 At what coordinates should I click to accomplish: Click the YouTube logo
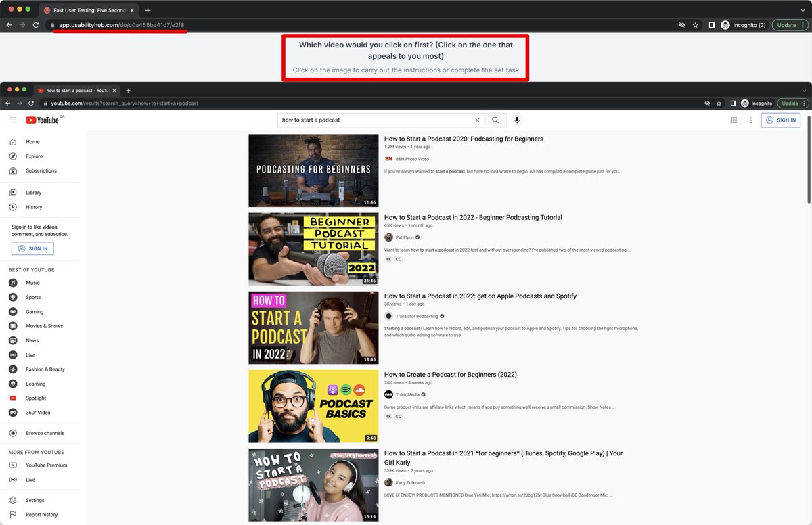(43, 120)
